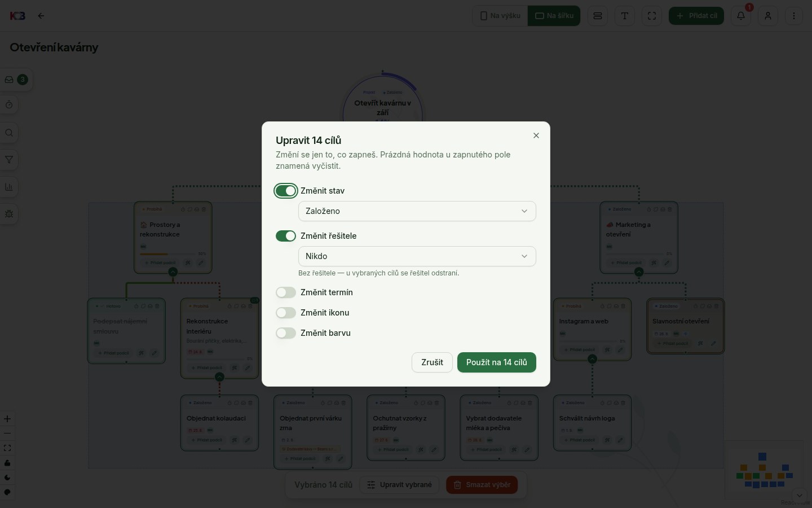The height and width of the screenshot is (508, 812).
Task: Open the filter funnel in left sidebar
Action: coord(9,160)
